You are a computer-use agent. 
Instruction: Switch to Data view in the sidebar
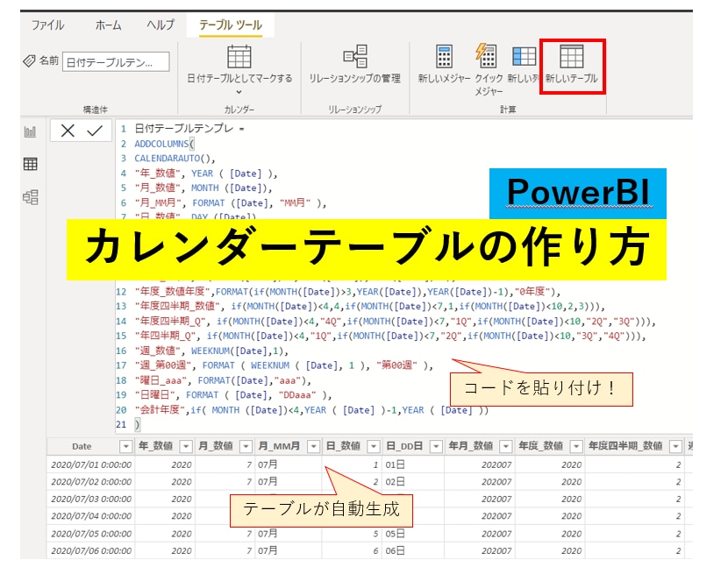pyautogui.click(x=30, y=164)
